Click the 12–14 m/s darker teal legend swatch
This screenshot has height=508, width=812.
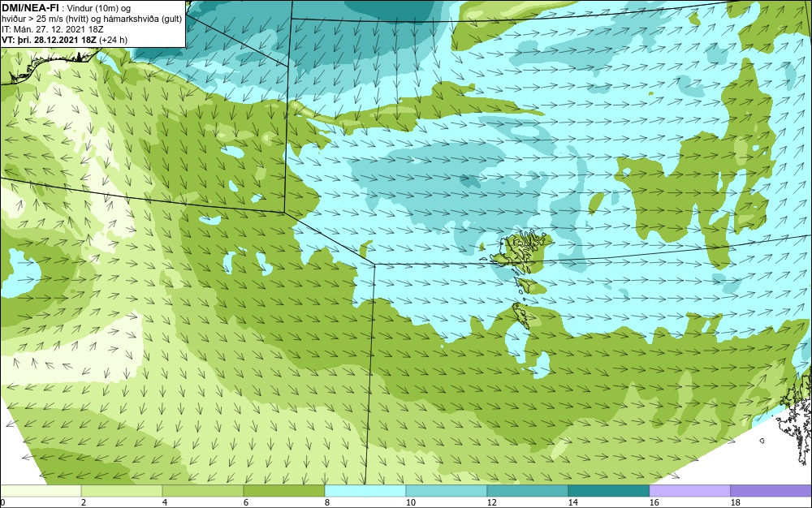click(527, 490)
